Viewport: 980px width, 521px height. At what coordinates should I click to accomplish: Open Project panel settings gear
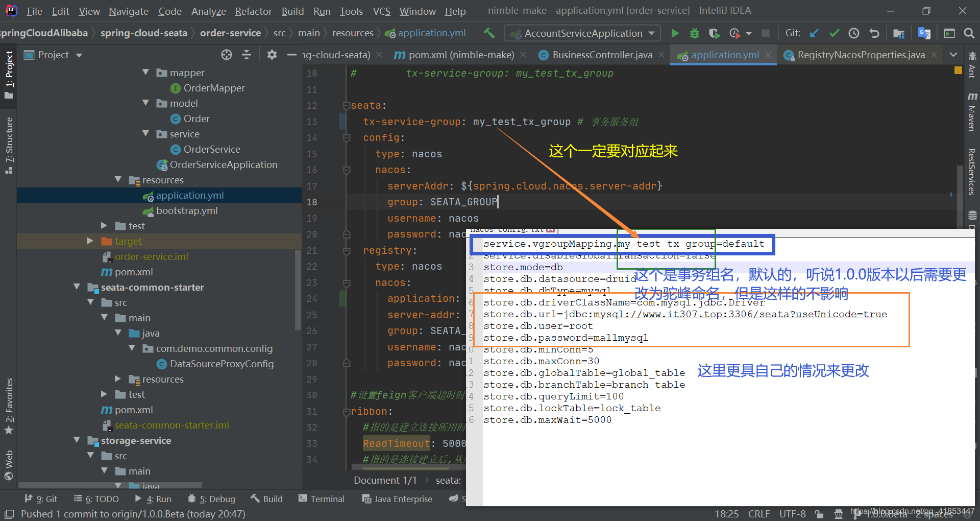(272, 55)
